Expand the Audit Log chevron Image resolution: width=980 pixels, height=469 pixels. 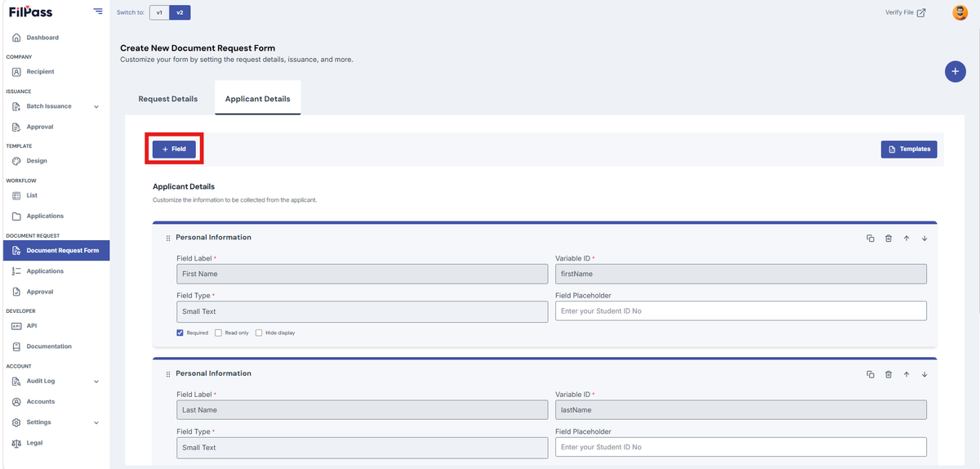tap(96, 381)
